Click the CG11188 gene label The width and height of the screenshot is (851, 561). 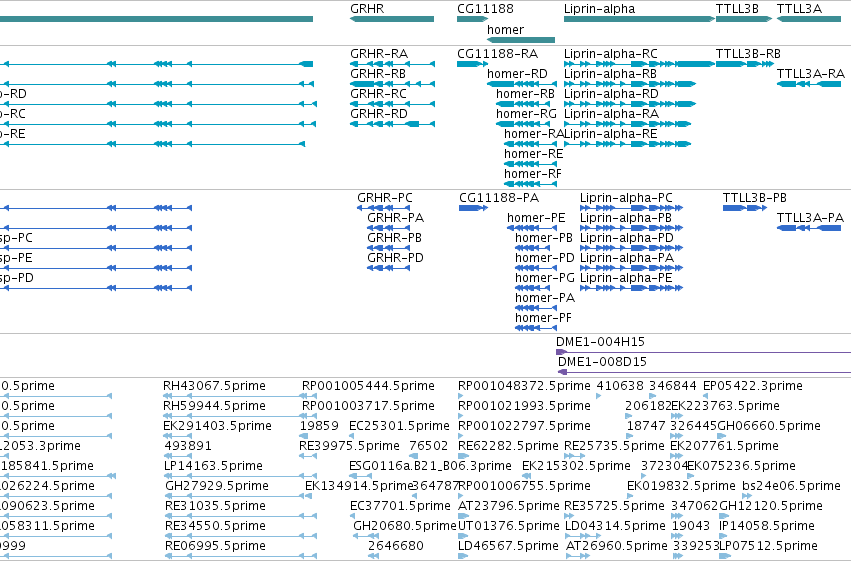485,9
